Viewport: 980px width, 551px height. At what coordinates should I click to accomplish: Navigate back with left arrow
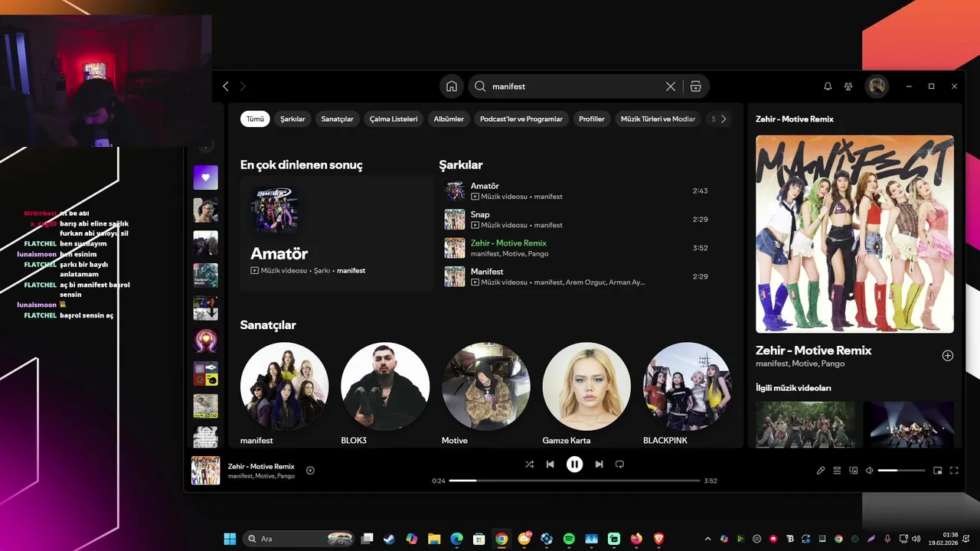point(226,86)
